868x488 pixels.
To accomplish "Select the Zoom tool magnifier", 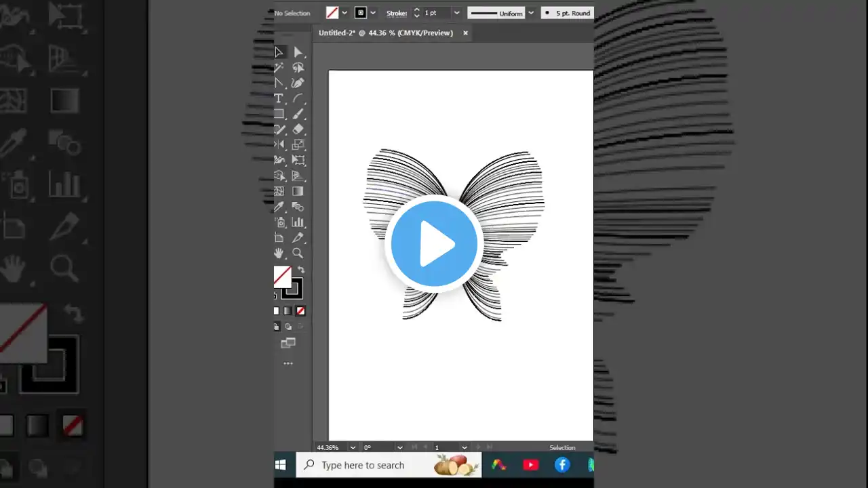I will pyautogui.click(x=298, y=253).
